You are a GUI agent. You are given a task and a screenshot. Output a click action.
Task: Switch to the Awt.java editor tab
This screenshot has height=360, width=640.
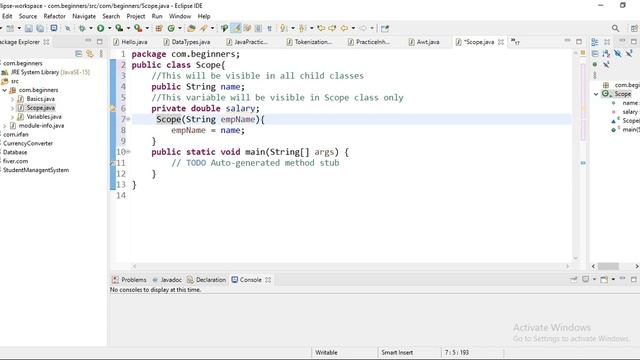(424, 42)
